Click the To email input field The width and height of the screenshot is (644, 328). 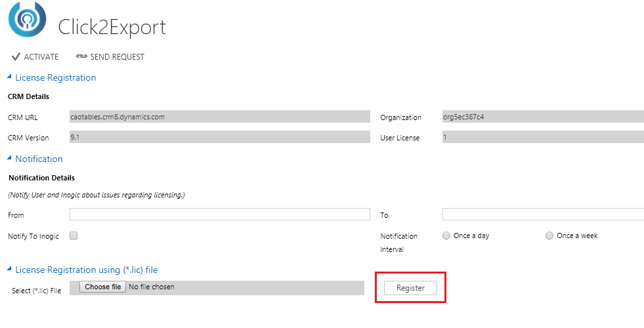(543, 215)
